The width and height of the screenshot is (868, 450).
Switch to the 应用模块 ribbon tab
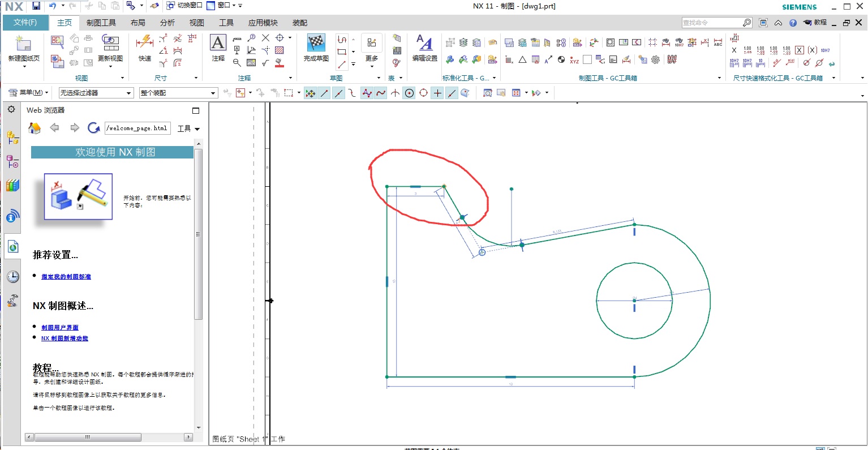point(263,23)
